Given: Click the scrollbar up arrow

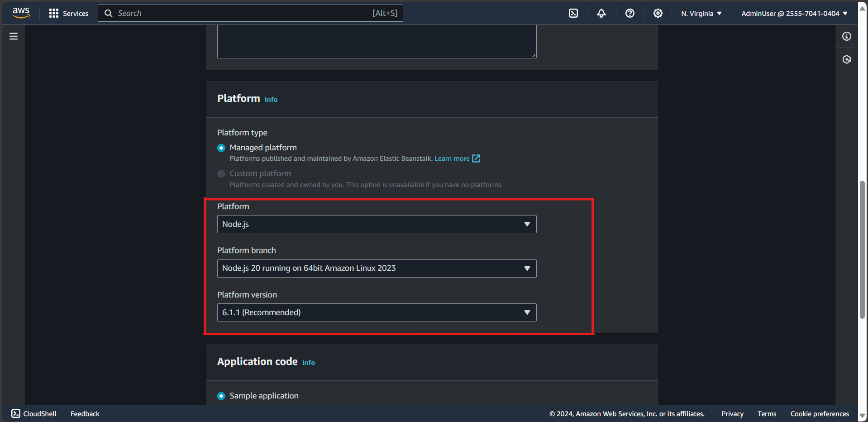Looking at the screenshot, I should [x=863, y=8].
